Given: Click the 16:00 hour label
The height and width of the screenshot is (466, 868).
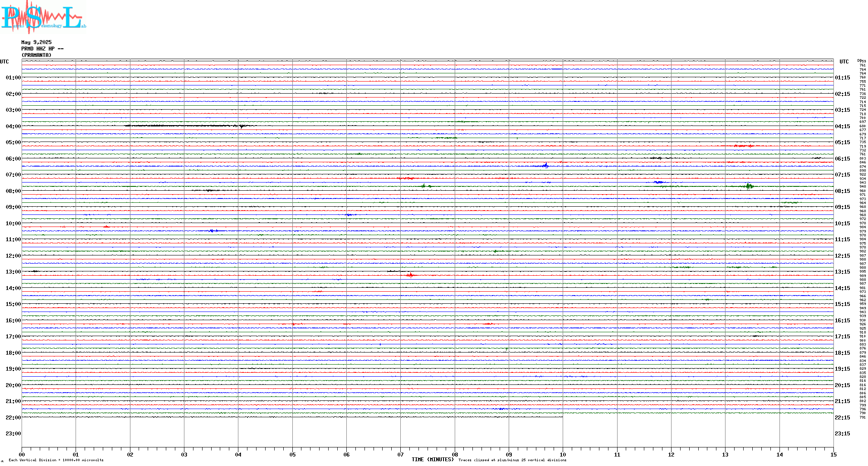Looking at the screenshot, I should [x=13, y=321].
